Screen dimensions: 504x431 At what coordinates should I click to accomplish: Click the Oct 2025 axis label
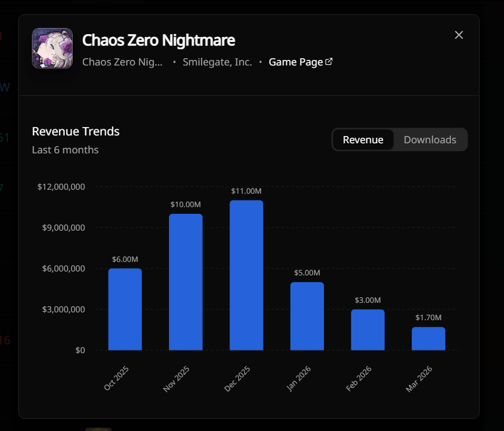click(116, 378)
